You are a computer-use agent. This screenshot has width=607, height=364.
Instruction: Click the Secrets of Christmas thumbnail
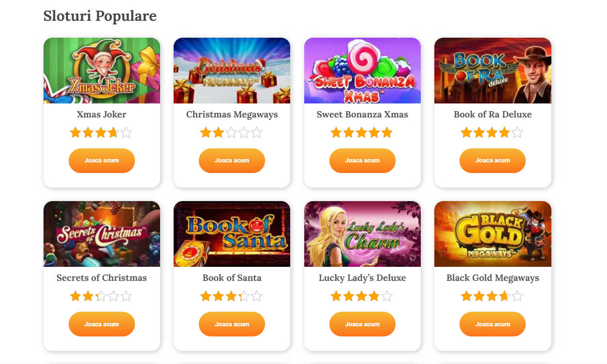click(x=102, y=234)
